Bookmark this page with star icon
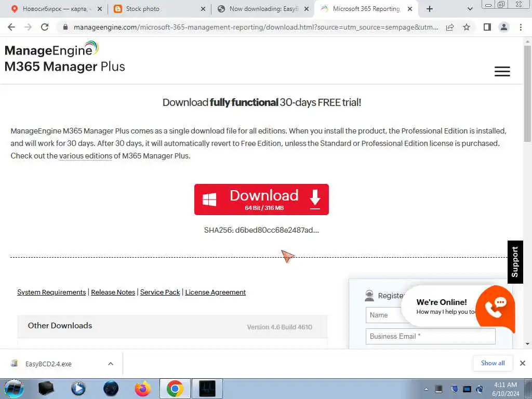The width and height of the screenshot is (532, 399). (x=467, y=27)
